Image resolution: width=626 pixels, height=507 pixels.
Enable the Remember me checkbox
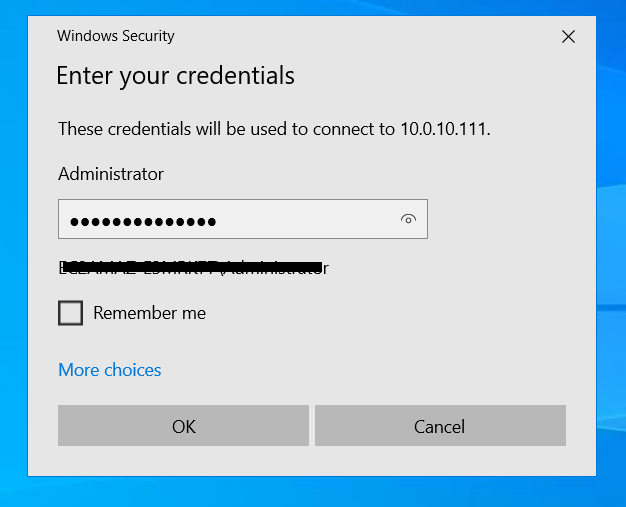(x=71, y=313)
